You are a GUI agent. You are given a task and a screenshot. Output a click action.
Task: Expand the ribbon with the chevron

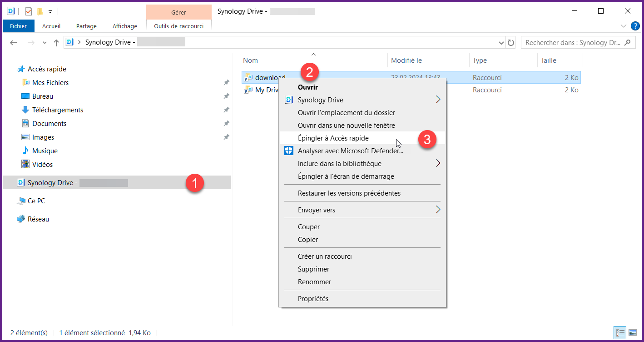(623, 26)
